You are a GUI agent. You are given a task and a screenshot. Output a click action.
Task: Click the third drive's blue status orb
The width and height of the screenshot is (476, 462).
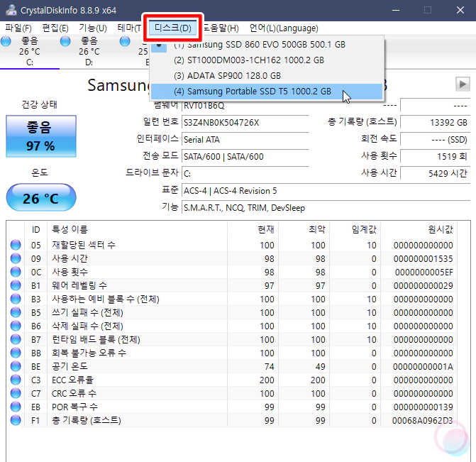tap(124, 41)
